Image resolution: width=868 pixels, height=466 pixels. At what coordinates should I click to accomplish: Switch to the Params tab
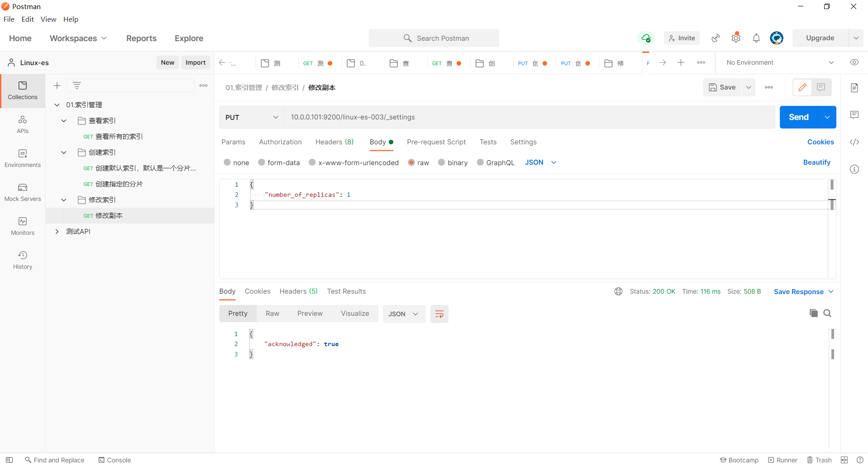coord(233,142)
